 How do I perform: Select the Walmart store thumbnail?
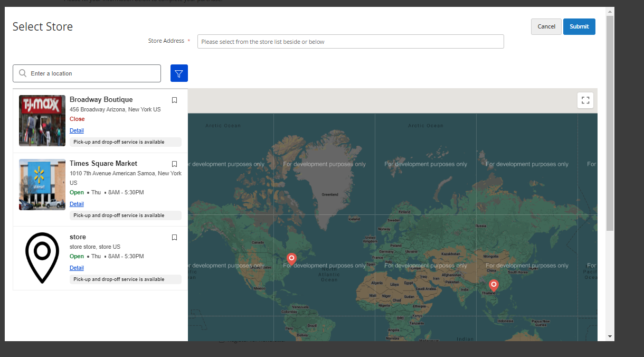[x=42, y=184]
